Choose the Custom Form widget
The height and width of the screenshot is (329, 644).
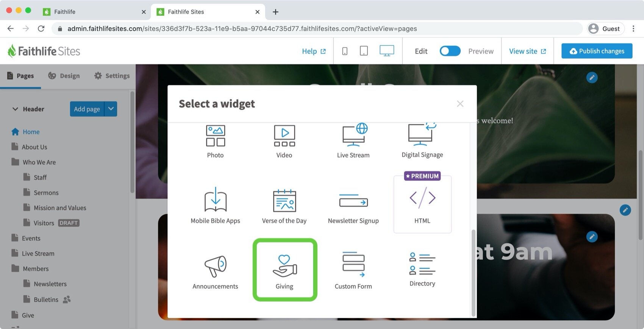point(353,270)
